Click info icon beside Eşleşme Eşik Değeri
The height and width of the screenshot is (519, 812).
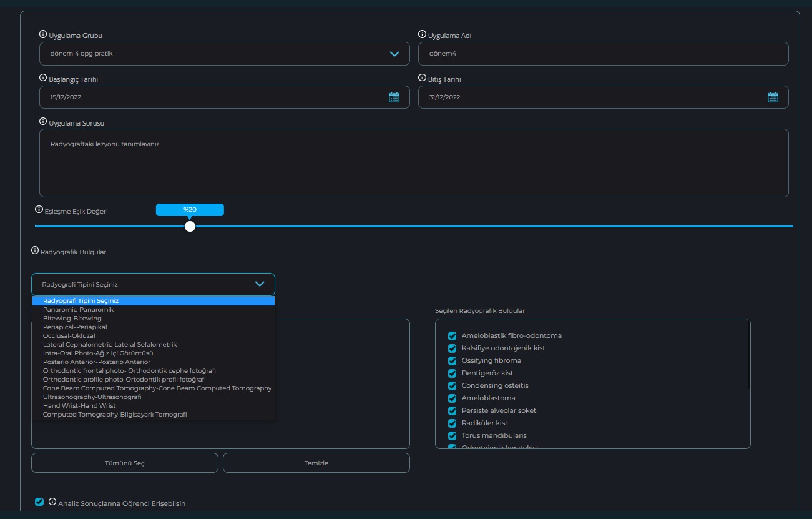(x=39, y=210)
